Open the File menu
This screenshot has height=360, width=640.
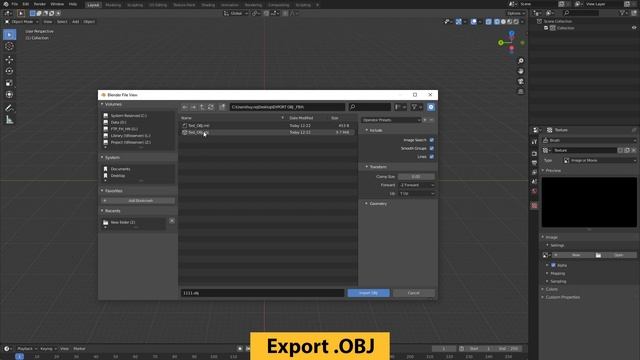(x=15, y=4)
